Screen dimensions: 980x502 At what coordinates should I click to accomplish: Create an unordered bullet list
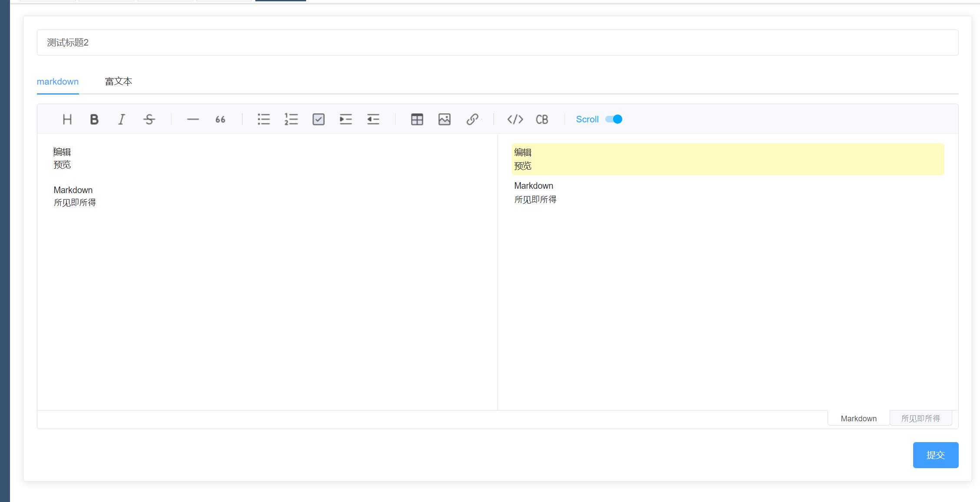click(264, 119)
